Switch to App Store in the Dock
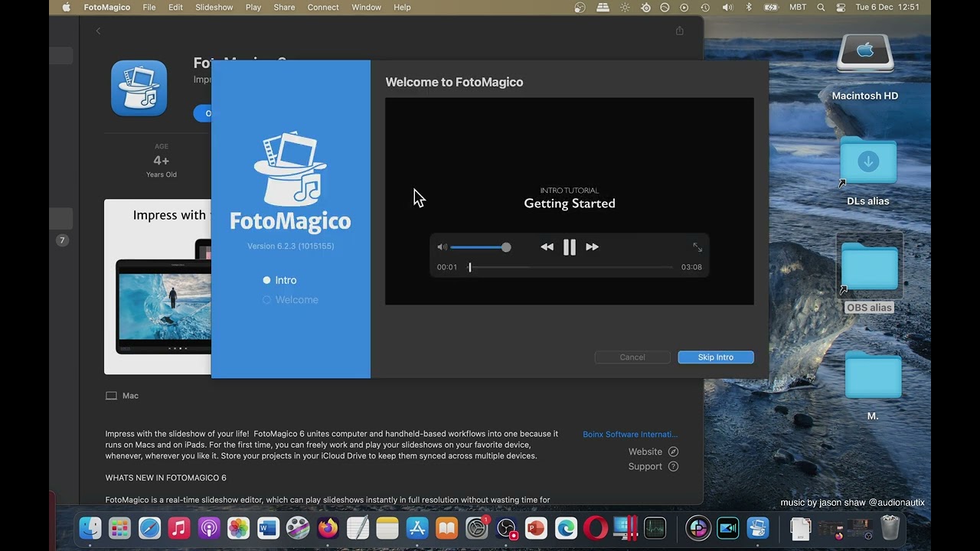 coord(417,528)
